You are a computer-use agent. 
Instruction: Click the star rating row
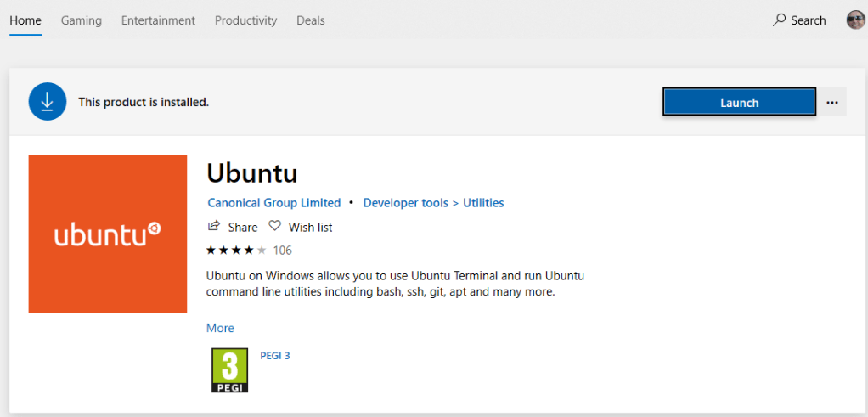236,251
